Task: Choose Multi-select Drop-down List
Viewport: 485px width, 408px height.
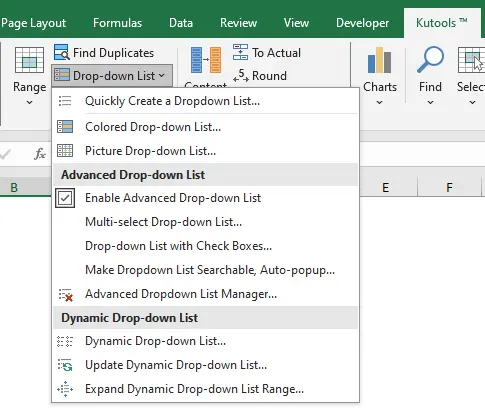Action: coord(206,222)
